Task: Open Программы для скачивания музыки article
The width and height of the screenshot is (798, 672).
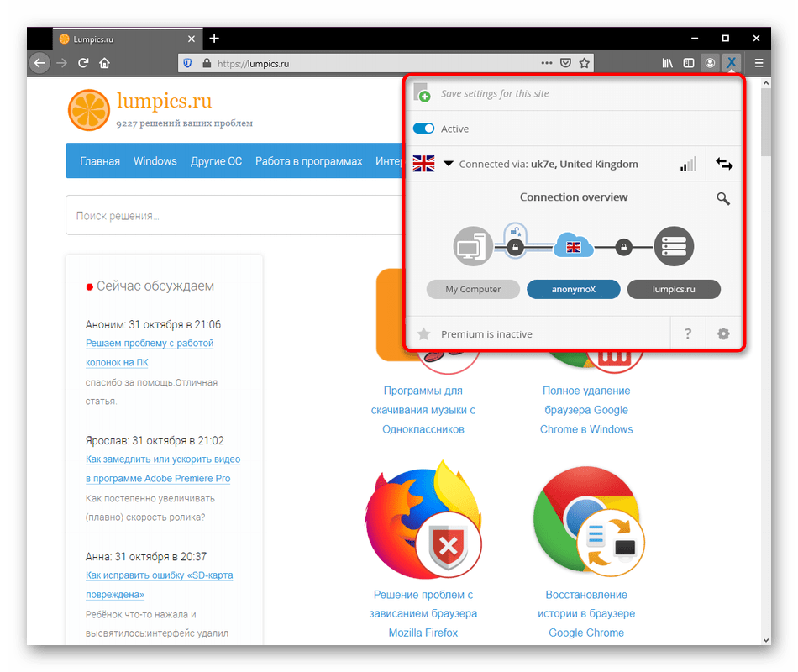Action: pos(423,410)
